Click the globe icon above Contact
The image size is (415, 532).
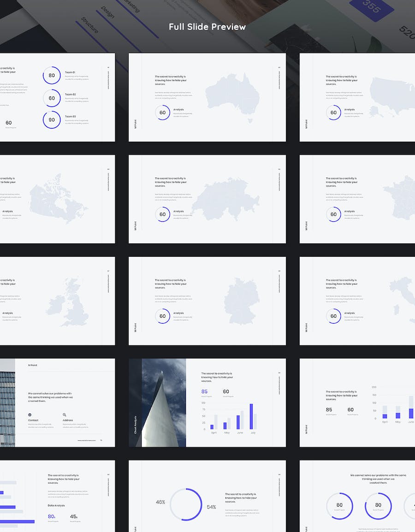(30, 415)
